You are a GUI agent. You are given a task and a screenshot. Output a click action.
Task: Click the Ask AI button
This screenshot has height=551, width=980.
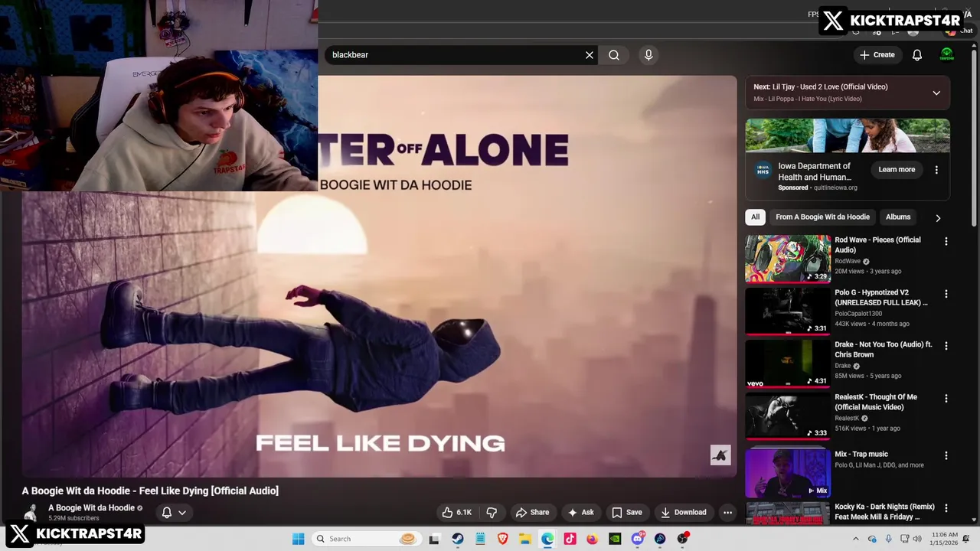point(580,513)
